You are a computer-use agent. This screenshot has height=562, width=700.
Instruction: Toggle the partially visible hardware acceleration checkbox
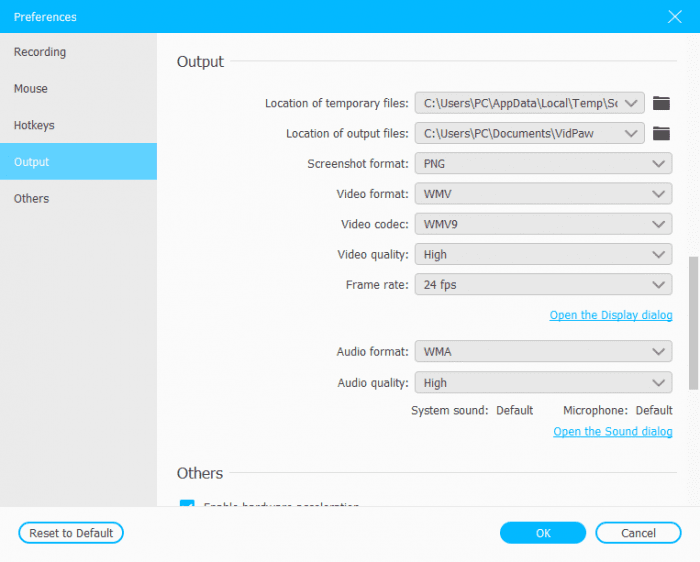click(x=187, y=503)
